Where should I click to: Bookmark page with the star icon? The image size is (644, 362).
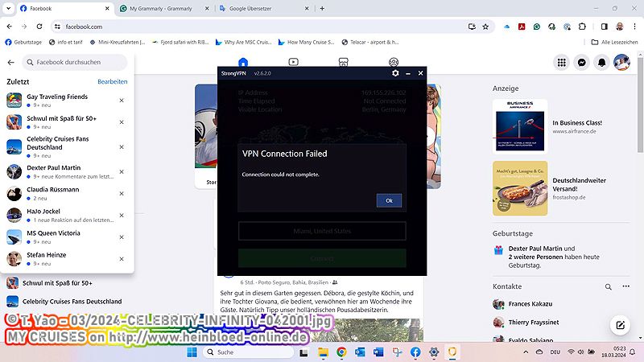(x=485, y=27)
